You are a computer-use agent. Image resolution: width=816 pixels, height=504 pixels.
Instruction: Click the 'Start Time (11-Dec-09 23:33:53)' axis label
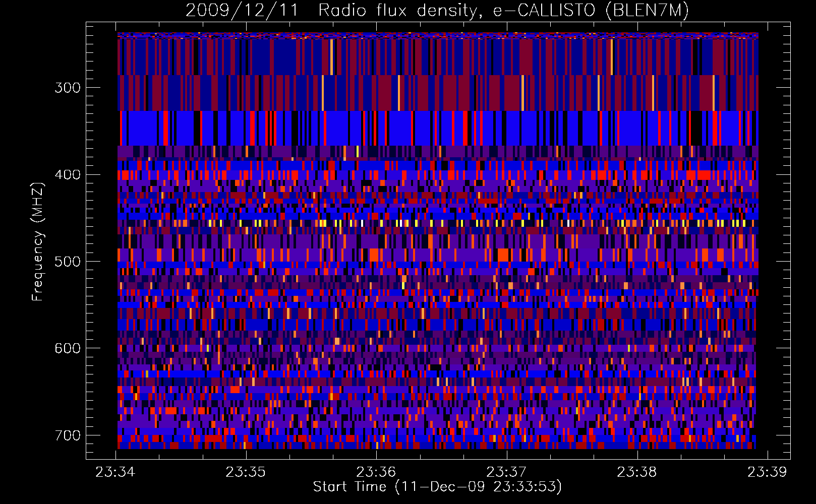437,487
